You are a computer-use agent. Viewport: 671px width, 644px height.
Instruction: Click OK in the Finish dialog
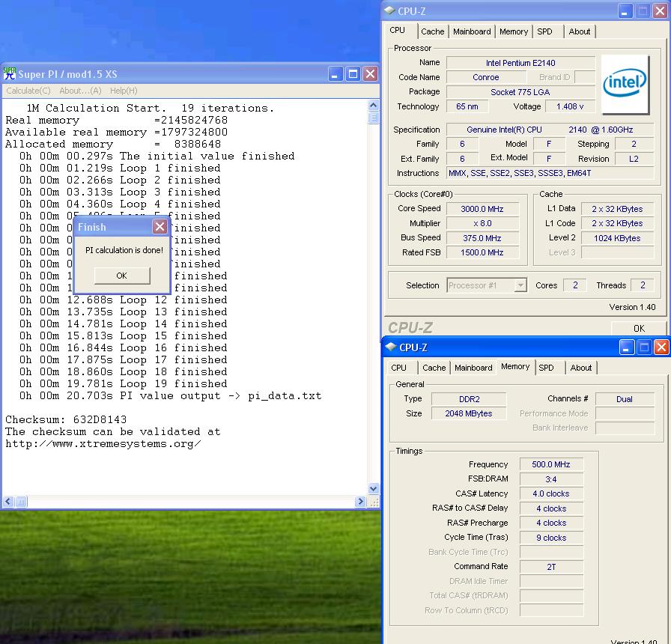pyautogui.click(x=122, y=276)
